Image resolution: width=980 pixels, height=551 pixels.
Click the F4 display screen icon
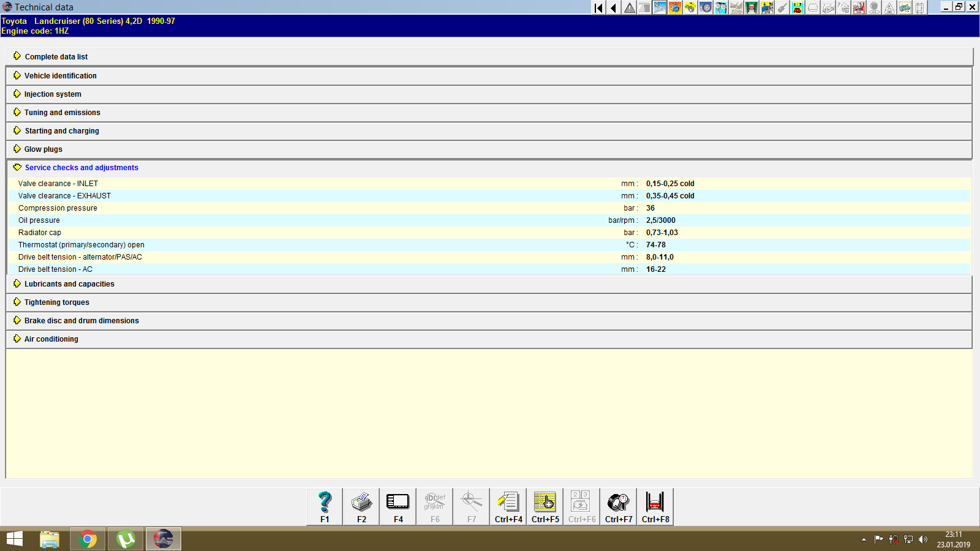(398, 502)
